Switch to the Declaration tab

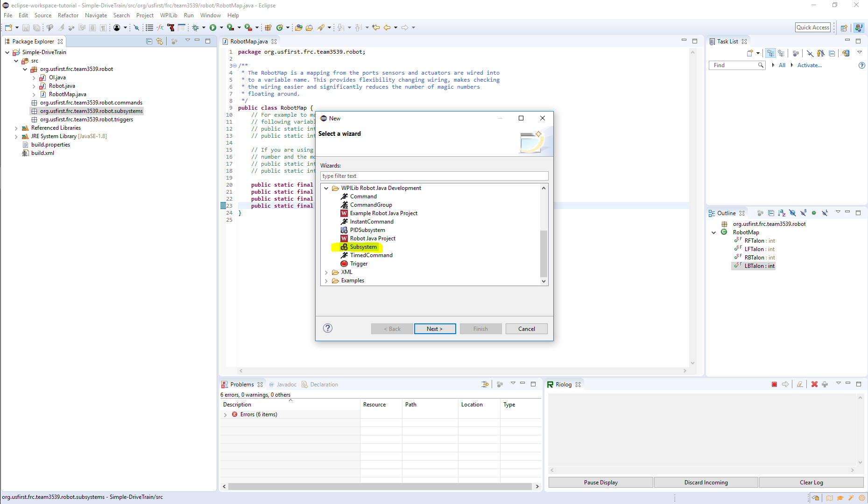(x=324, y=384)
